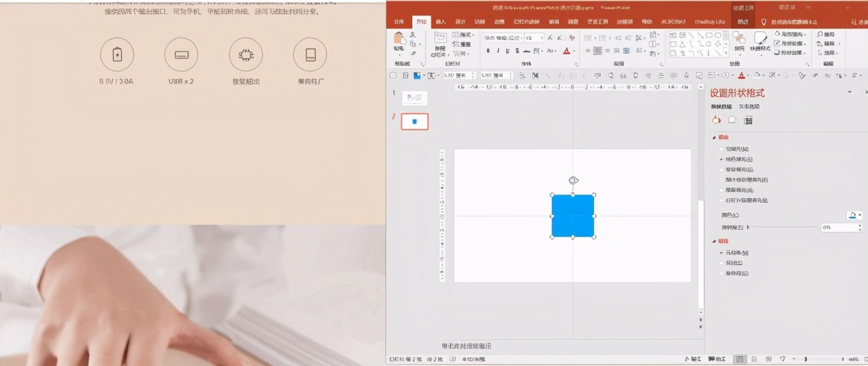The image size is (868, 366).
Task: Click the Paste icon in the PowerPoint ribbon
Action: [399, 39]
